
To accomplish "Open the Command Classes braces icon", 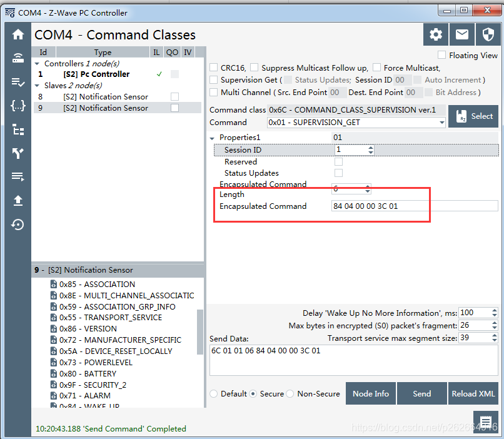I will click(x=18, y=106).
